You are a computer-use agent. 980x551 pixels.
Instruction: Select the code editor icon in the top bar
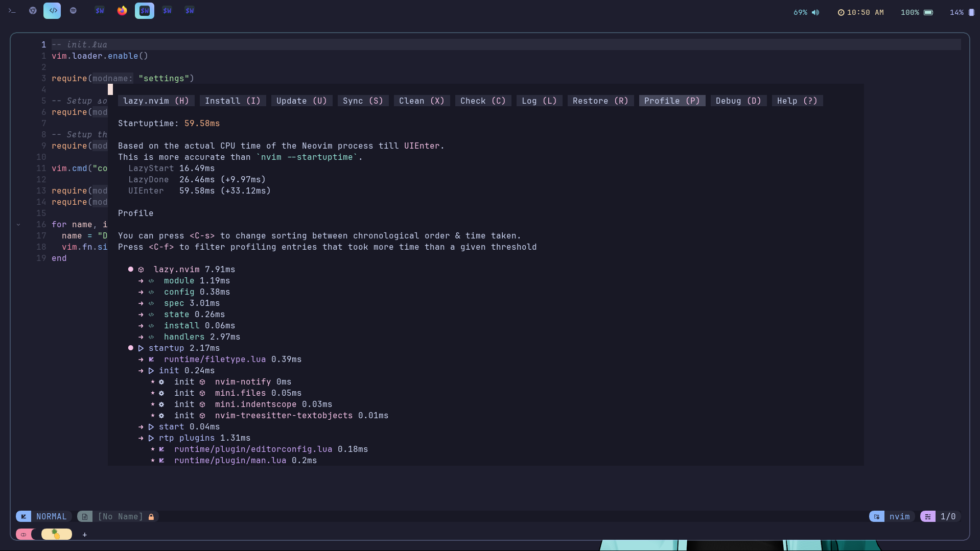[52, 10]
